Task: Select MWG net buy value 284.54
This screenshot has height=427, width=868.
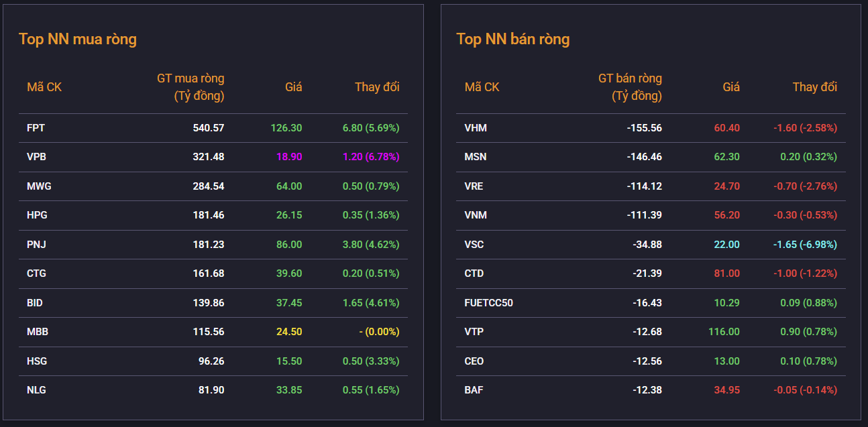Action: pos(207,186)
